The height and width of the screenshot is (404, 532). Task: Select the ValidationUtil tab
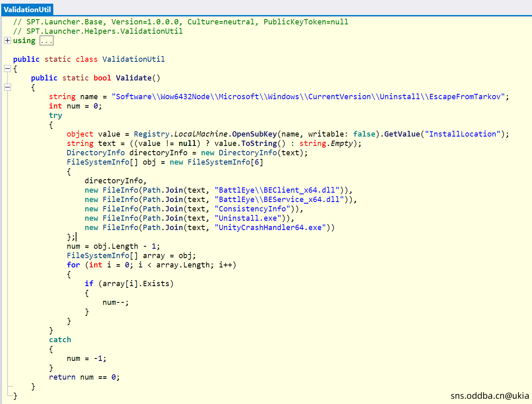tap(27, 9)
